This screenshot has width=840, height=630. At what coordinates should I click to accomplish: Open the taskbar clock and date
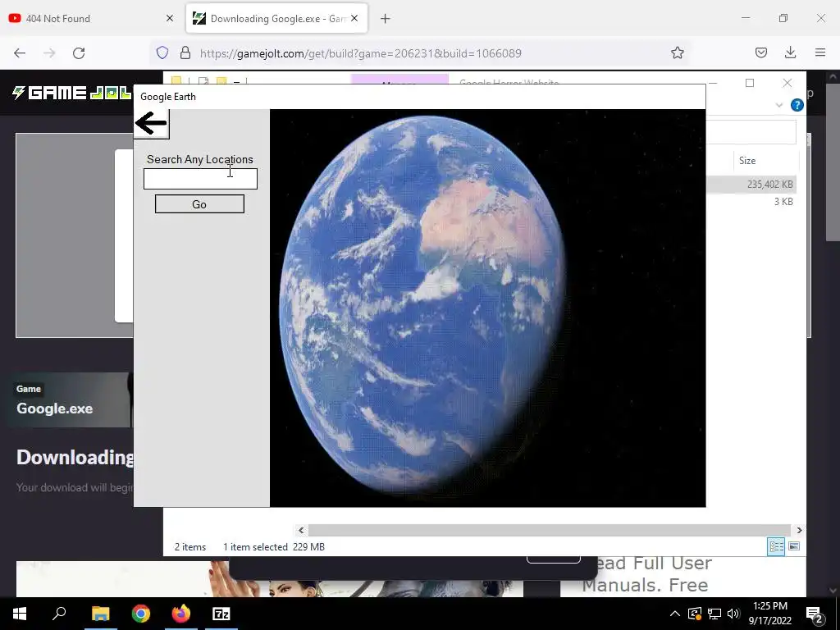[x=769, y=614]
